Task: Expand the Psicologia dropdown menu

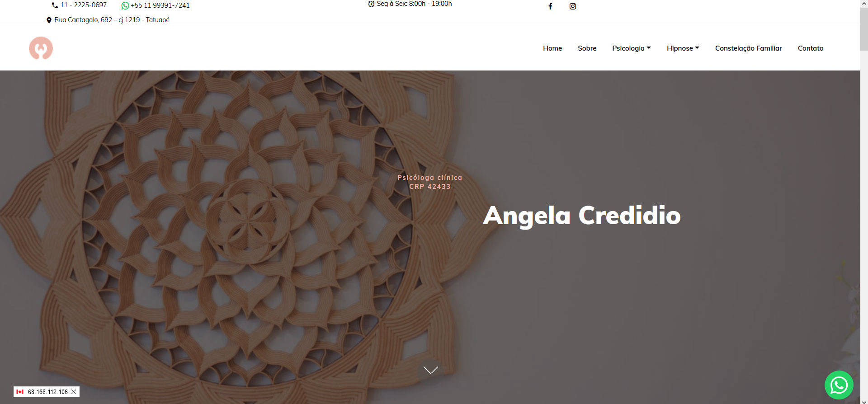Action: click(x=631, y=48)
